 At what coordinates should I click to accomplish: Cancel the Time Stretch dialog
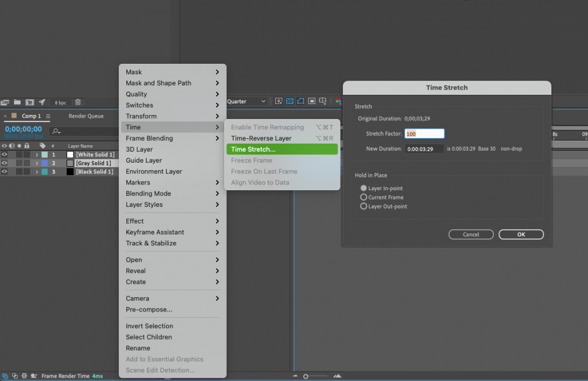pos(471,234)
